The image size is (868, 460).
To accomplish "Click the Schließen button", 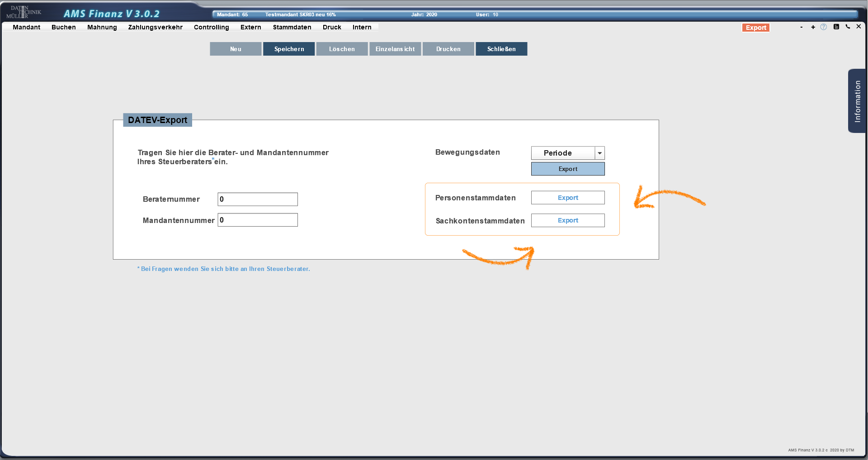I will [501, 49].
